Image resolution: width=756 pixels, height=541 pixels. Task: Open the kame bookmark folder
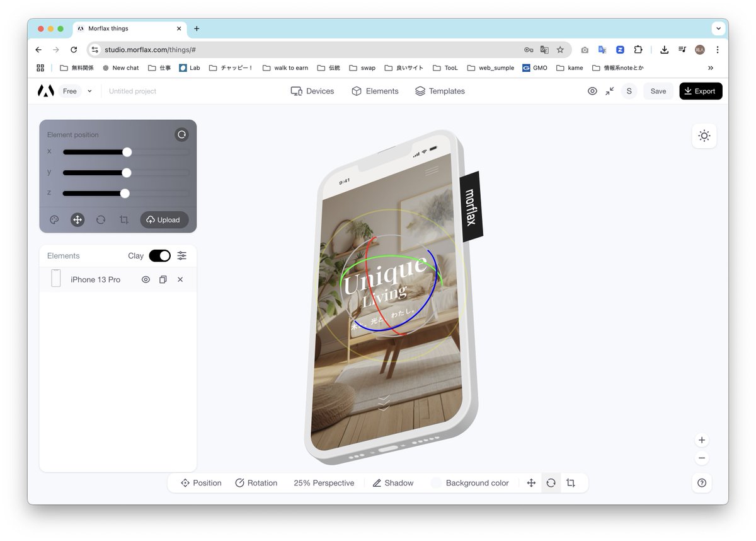tap(570, 68)
